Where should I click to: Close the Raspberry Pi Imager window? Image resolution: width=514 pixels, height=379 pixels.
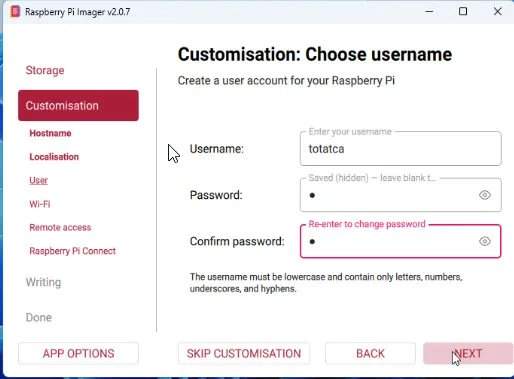tap(497, 11)
